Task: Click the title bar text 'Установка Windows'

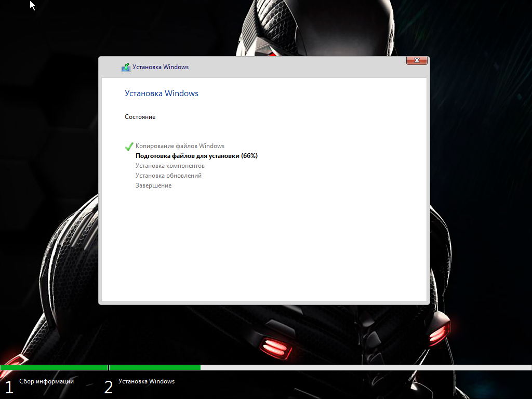Action: tap(161, 67)
